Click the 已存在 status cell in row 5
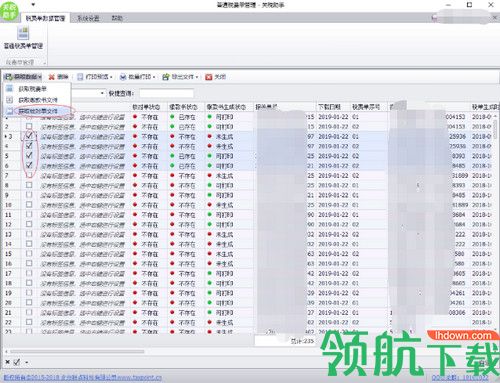This screenshot has height=383, width=500. (x=187, y=156)
